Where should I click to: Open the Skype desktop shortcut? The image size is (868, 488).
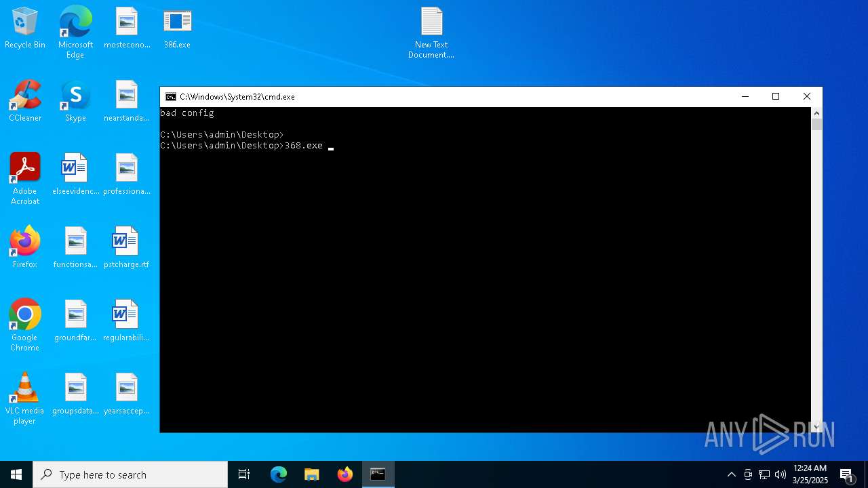pyautogui.click(x=75, y=102)
